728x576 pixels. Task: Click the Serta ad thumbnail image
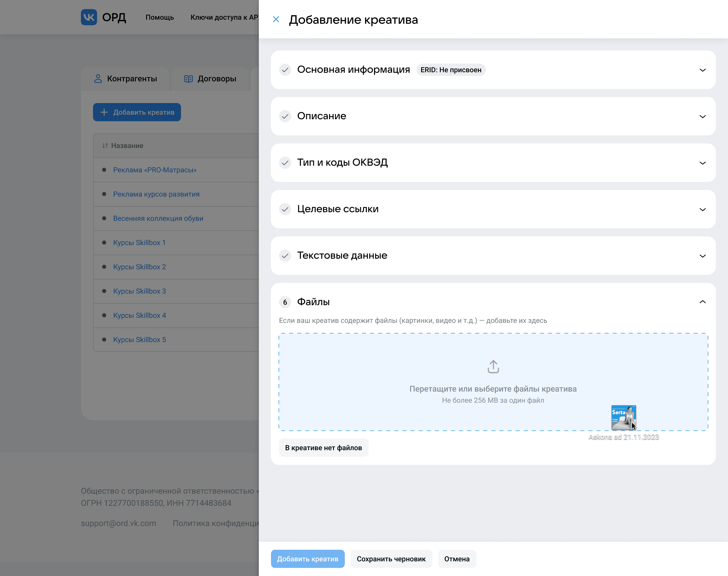pos(623,417)
